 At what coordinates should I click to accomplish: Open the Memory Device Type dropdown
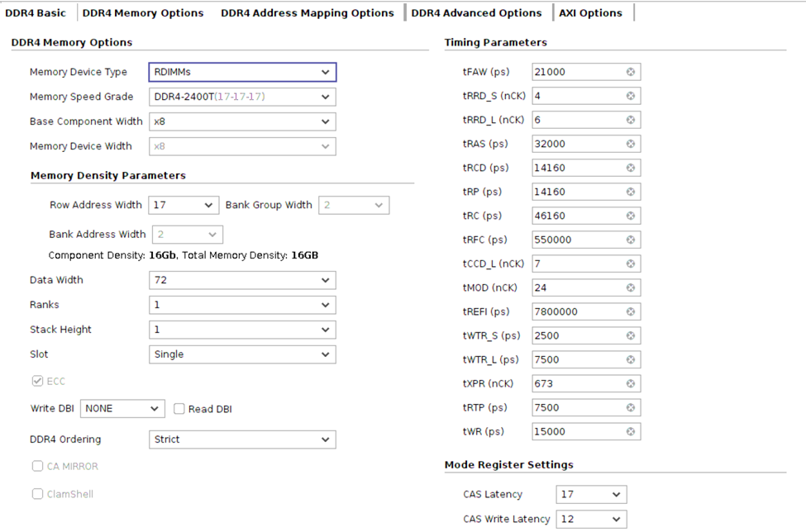point(242,73)
